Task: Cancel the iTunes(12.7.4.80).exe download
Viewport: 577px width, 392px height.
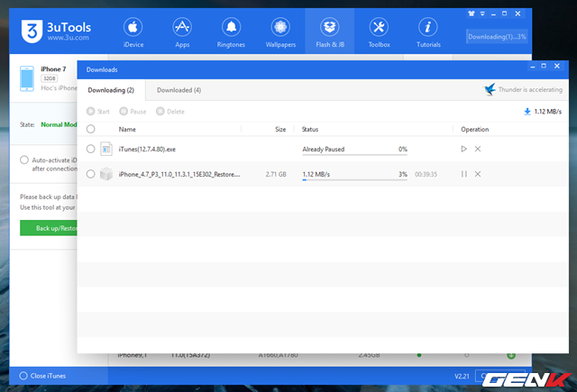Action: click(x=478, y=149)
